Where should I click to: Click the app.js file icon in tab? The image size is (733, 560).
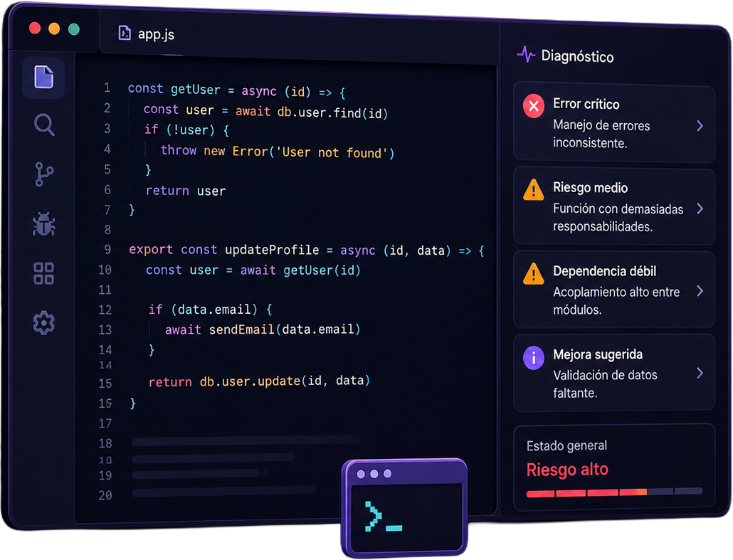click(x=125, y=33)
